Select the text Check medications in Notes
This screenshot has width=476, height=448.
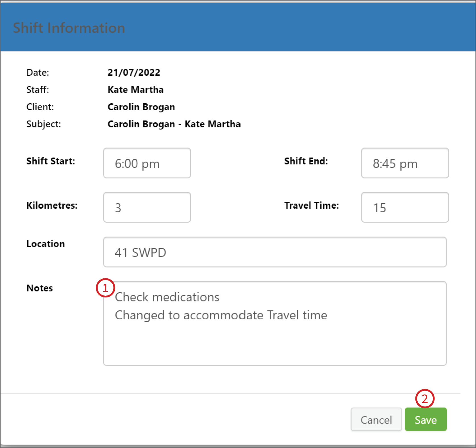tap(167, 297)
